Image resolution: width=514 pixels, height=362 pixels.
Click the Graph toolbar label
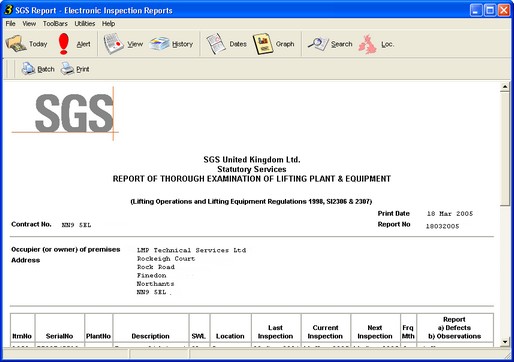coord(285,44)
